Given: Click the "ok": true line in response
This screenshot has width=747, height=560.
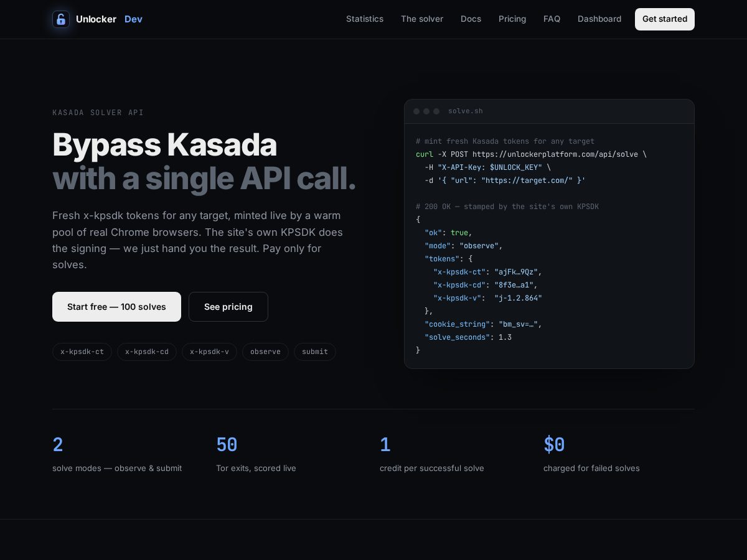Looking at the screenshot, I should coord(448,233).
